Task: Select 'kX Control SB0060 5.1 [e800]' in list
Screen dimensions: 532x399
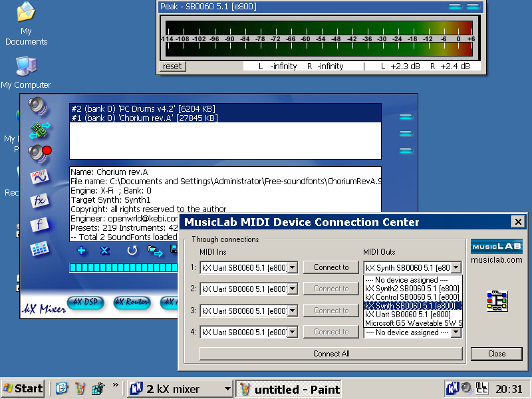Action: coord(412,297)
